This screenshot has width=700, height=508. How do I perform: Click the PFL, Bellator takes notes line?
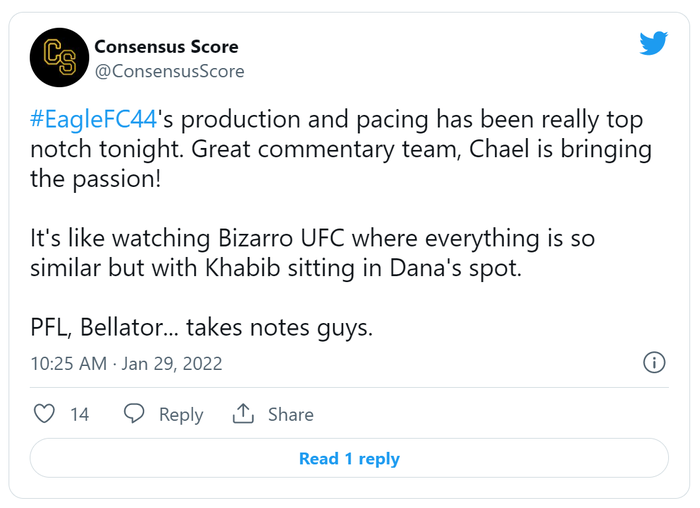tap(201, 327)
